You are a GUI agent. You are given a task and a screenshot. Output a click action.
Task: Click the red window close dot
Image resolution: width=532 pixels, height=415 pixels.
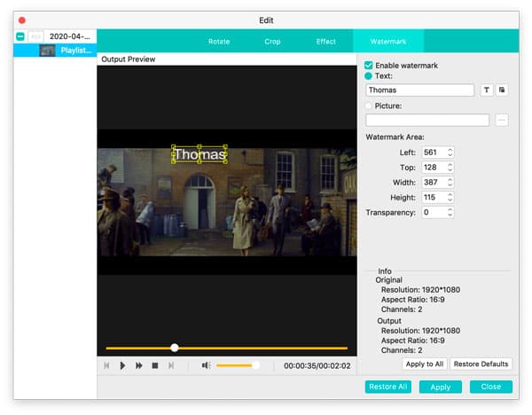click(x=22, y=20)
